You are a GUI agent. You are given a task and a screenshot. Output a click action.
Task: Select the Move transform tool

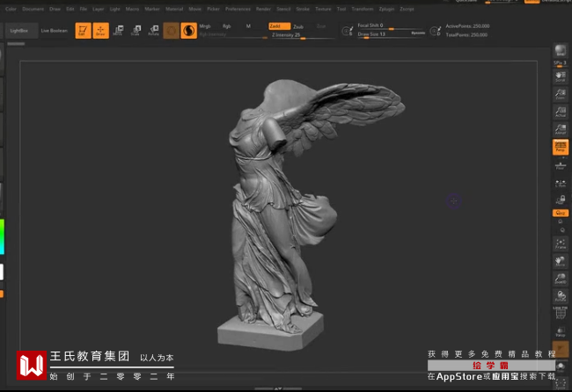click(x=118, y=30)
